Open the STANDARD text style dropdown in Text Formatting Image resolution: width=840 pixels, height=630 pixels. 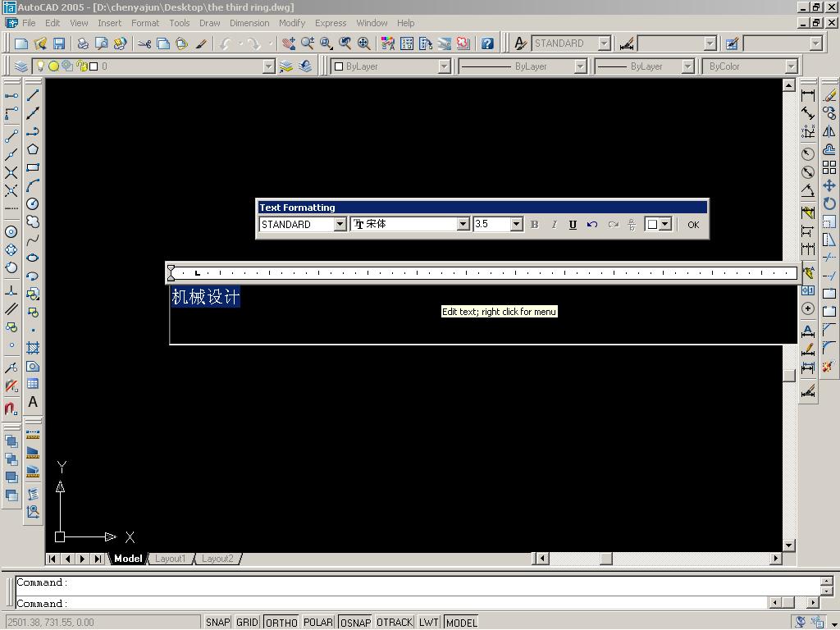coord(340,225)
